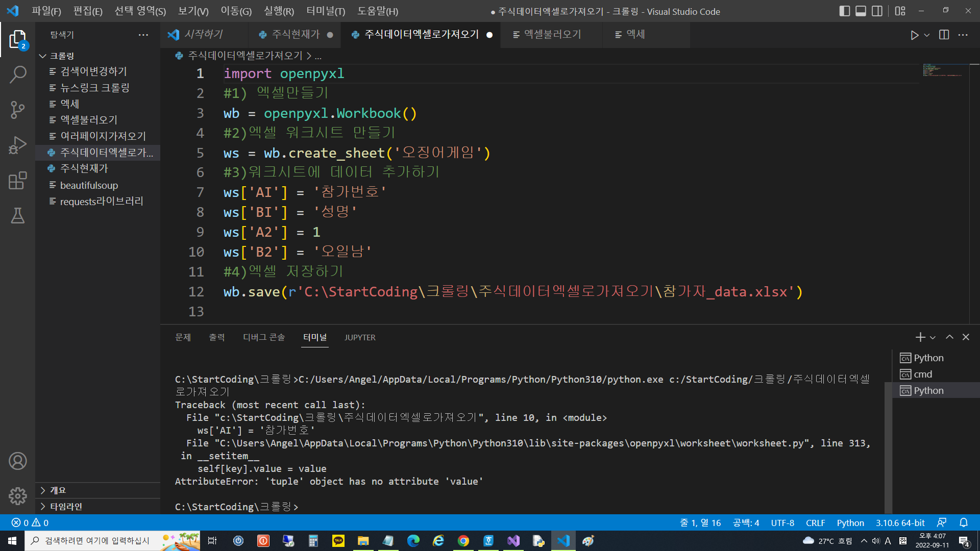Viewport: 980px width, 551px height.
Task: Collapse the 크롤링 folder section
Action: pos(97,56)
